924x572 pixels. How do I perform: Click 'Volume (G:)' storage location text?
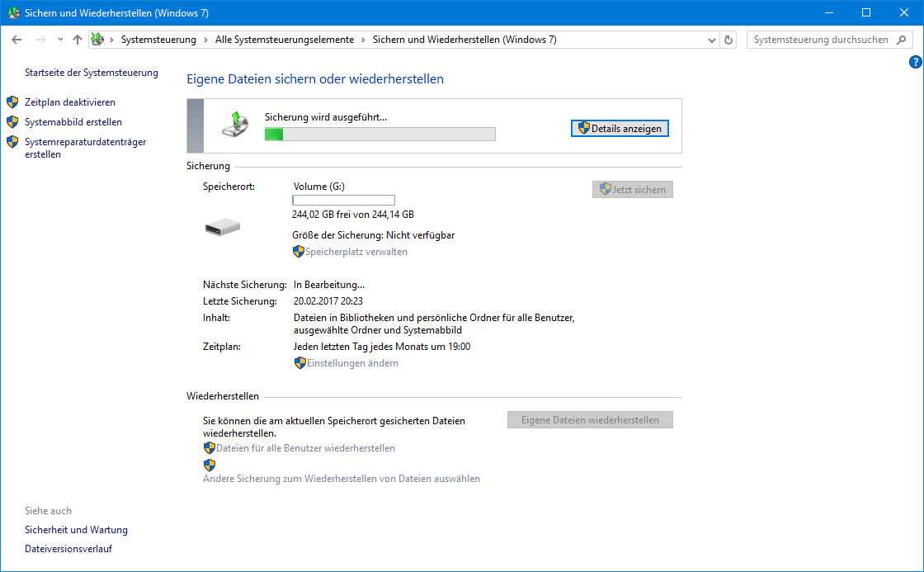pyautogui.click(x=318, y=187)
